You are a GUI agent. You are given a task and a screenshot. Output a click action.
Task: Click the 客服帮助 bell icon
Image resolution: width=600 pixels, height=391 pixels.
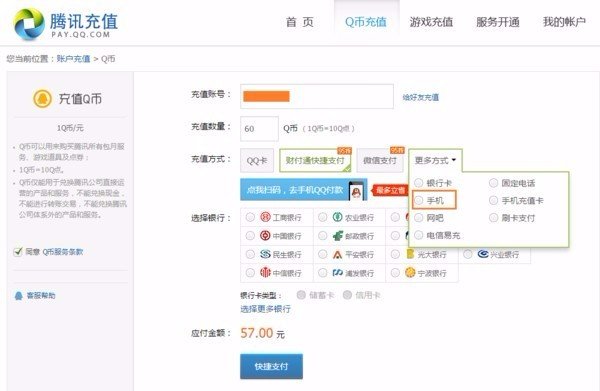18,296
